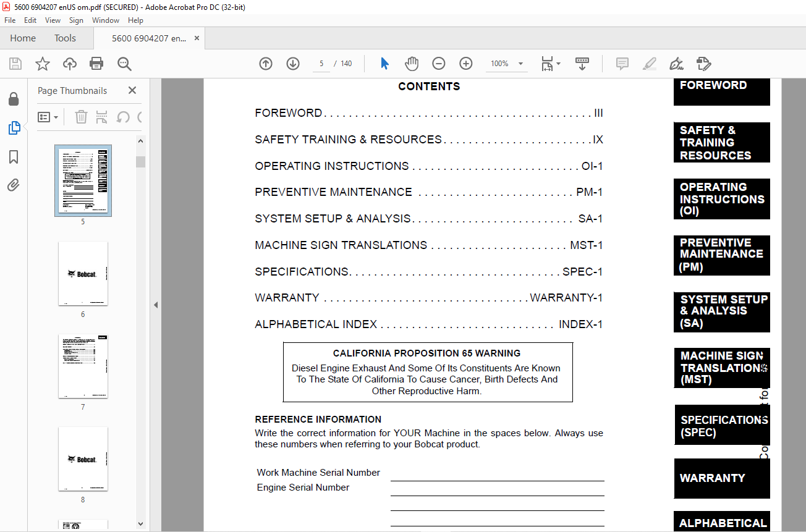Open the Attachments paperclip panel
806x532 pixels.
14,185
